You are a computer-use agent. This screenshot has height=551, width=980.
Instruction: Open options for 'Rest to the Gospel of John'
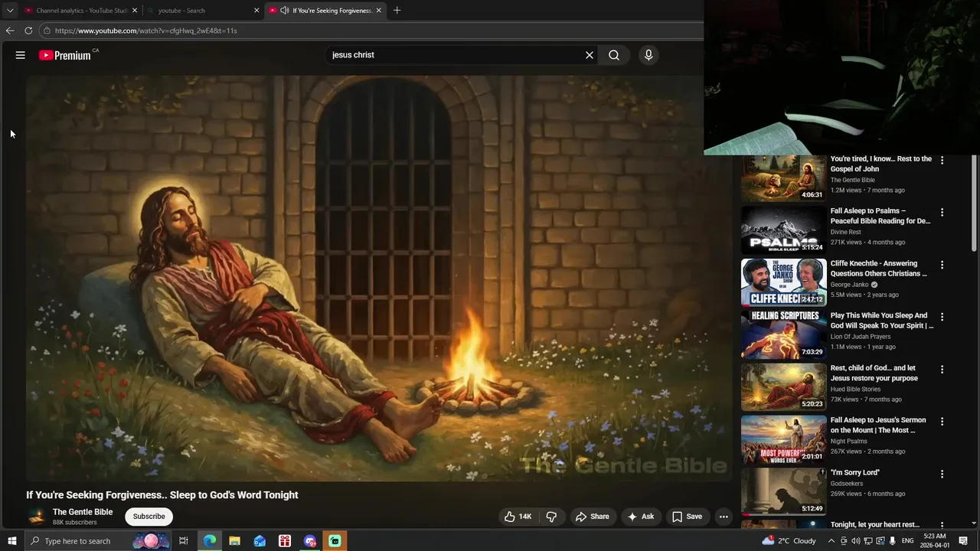942,160
